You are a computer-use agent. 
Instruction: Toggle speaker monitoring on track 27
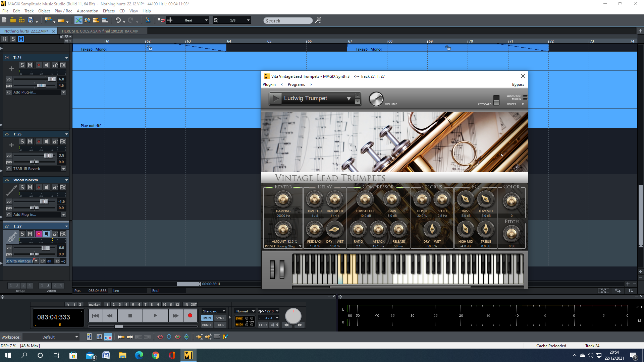[x=47, y=234]
